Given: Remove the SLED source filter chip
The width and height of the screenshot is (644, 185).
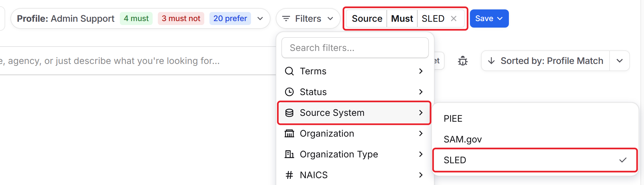Looking at the screenshot, I should (454, 19).
